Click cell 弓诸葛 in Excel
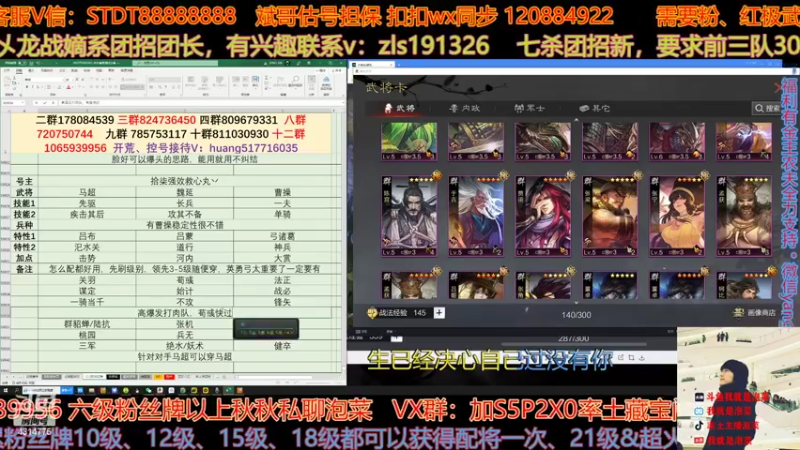The height and width of the screenshot is (450, 800). pyautogui.click(x=282, y=236)
